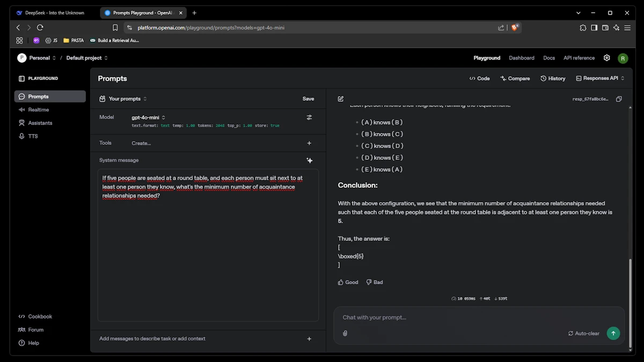The height and width of the screenshot is (362, 644).
Task: Toggle the Auto-clear option
Action: pos(583,334)
